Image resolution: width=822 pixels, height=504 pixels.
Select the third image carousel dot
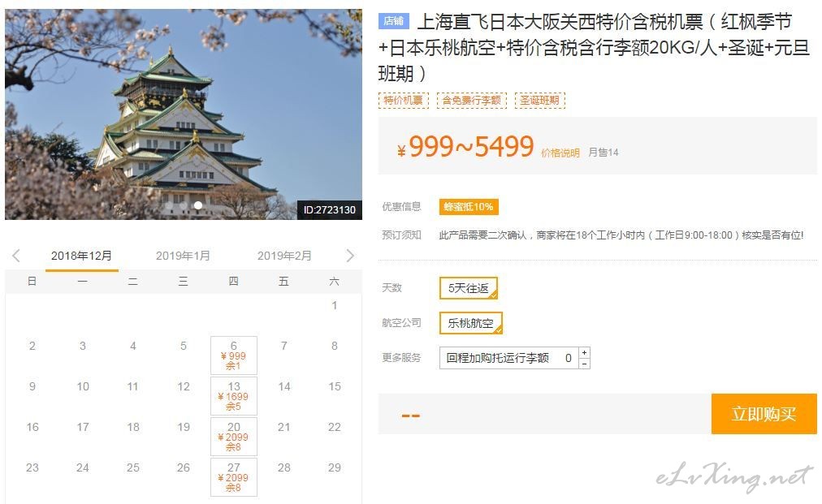pos(198,205)
